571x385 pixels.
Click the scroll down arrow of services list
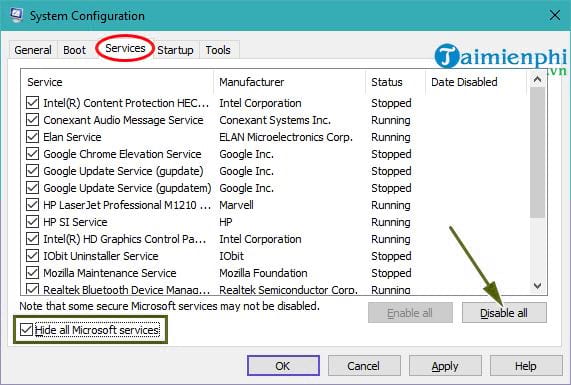[x=537, y=286]
